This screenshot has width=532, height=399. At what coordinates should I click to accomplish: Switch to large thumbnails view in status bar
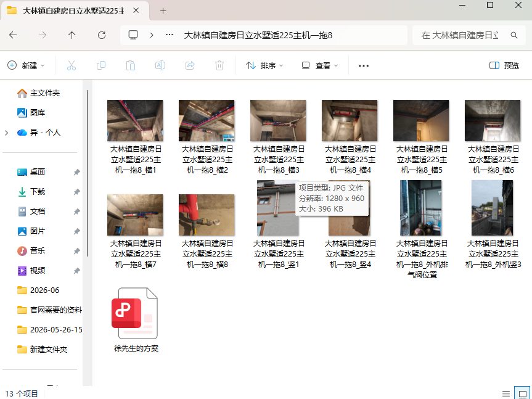(523, 393)
